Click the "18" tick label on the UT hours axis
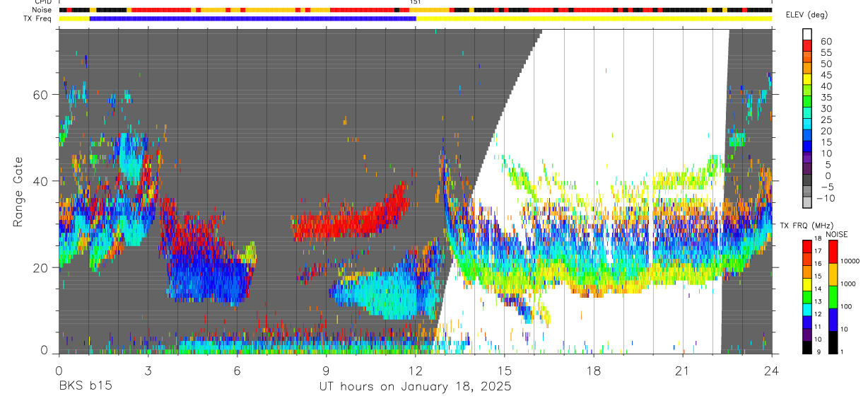This screenshot has width=868, height=401. point(594,371)
